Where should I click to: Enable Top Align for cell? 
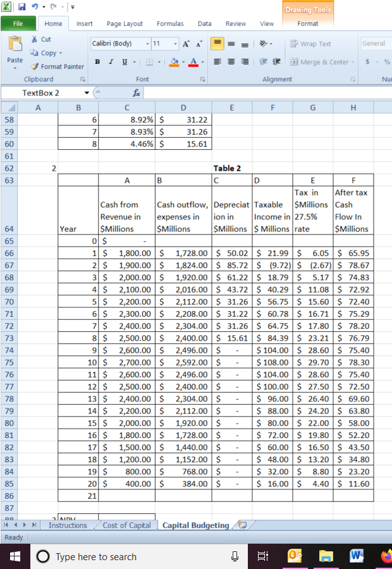tap(217, 44)
